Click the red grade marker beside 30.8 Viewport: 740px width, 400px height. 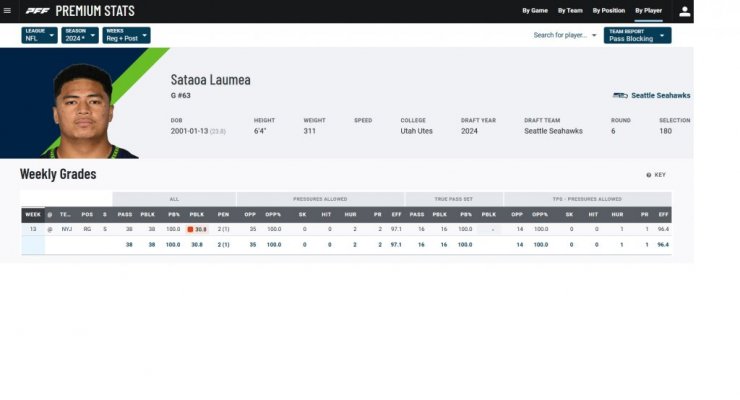190,229
